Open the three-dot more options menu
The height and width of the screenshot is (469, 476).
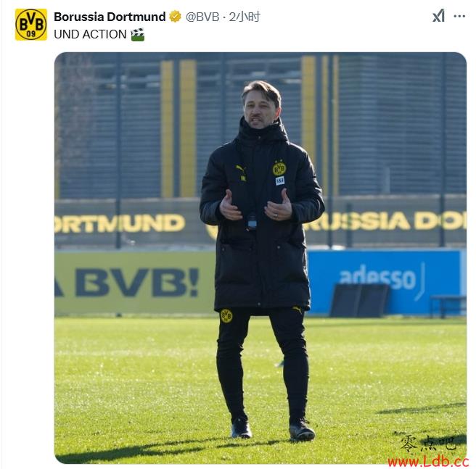pos(459,16)
